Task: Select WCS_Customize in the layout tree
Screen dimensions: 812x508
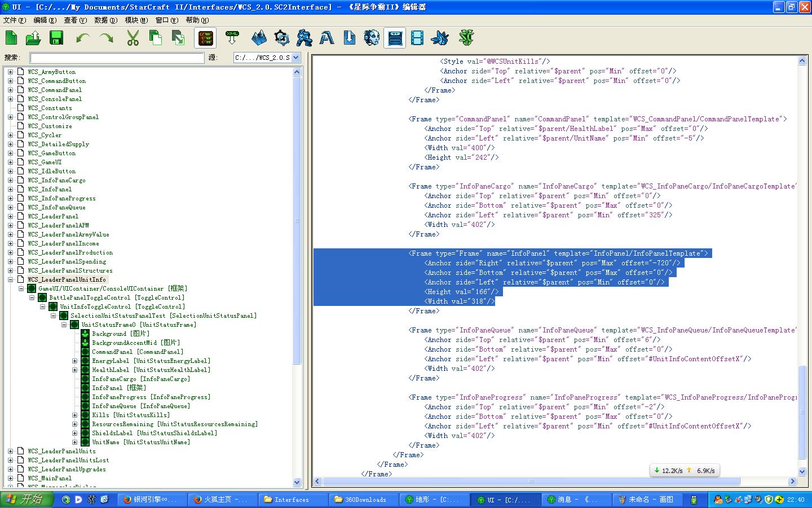Action: pos(50,126)
